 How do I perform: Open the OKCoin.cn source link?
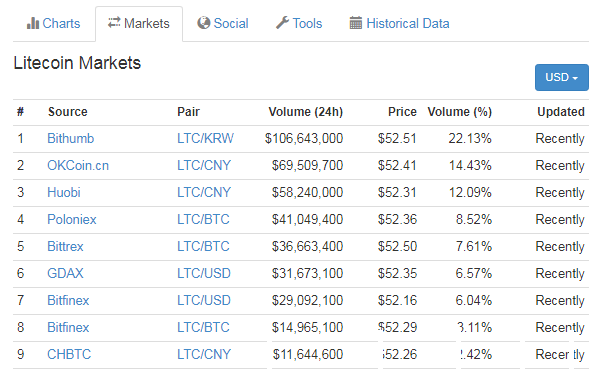(78, 165)
